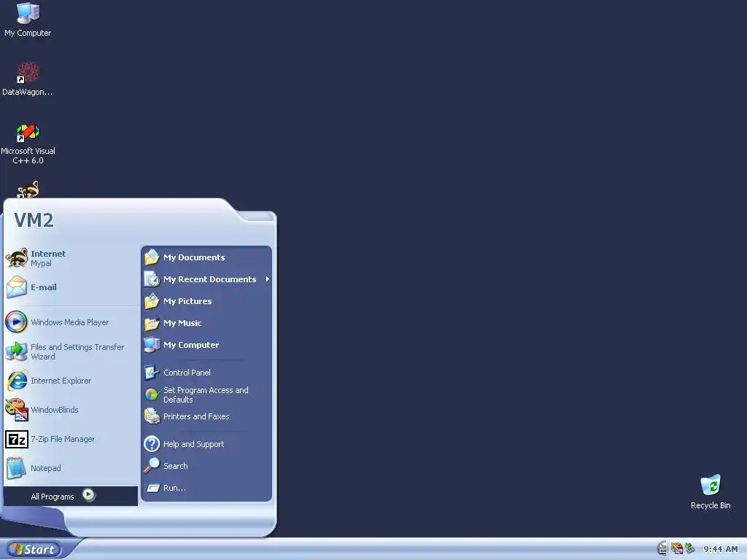Open My Documents folder
The image size is (747, 560).
[206, 257]
